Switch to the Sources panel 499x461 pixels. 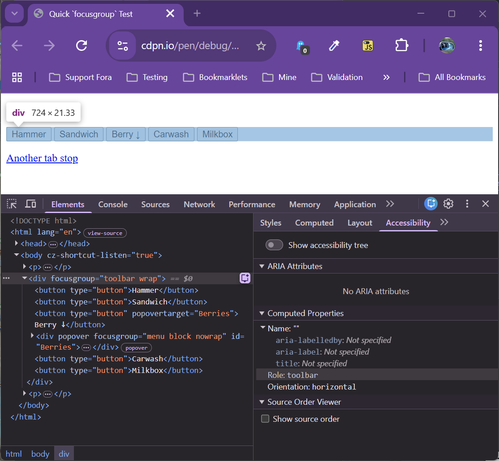[155, 204]
